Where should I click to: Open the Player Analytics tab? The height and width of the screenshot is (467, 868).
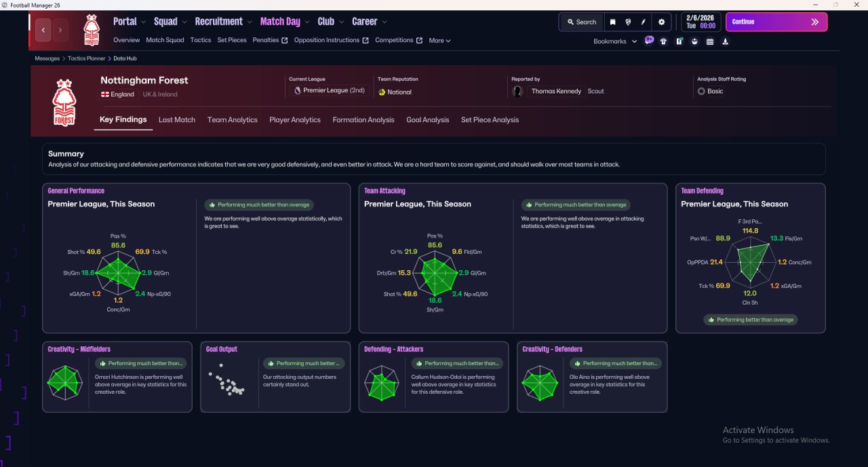click(295, 119)
